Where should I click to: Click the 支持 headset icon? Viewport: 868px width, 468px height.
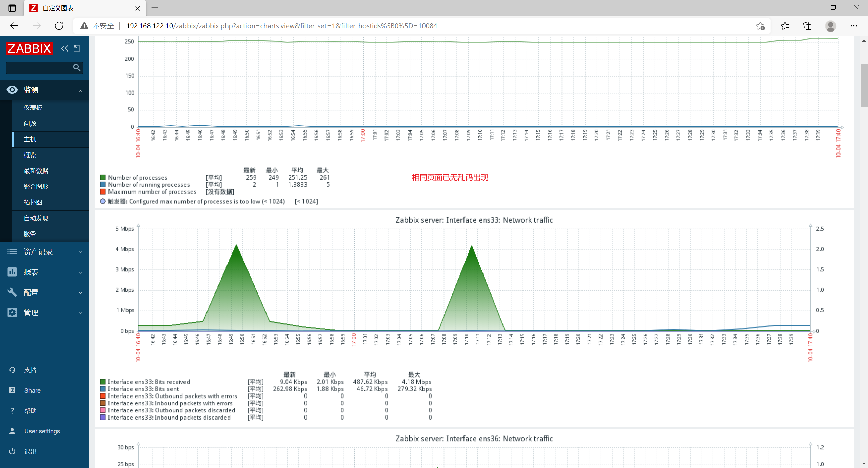12,370
